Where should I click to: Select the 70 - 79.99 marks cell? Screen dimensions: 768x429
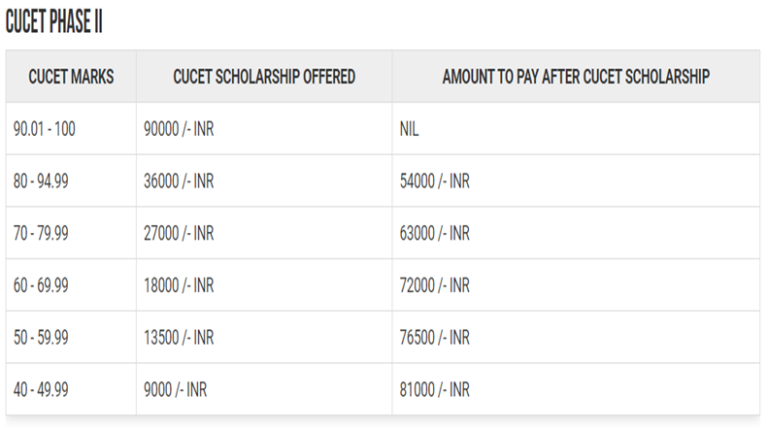(x=41, y=234)
